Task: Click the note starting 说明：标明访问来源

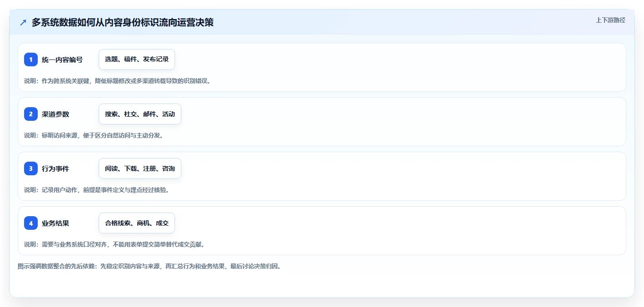Action: click(94, 135)
